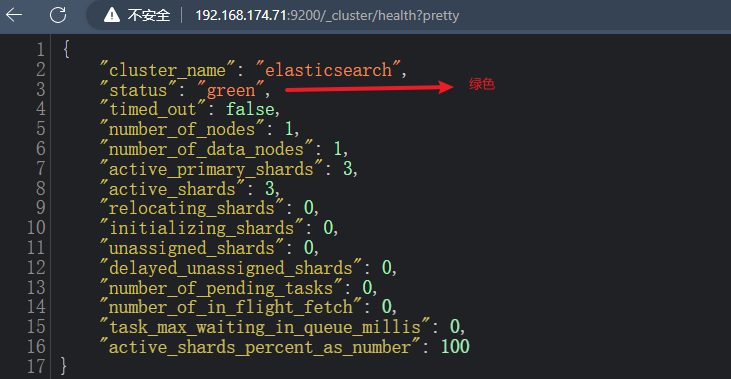Click the "number_of_in_flight_fetch" key

click(x=231, y=307)
